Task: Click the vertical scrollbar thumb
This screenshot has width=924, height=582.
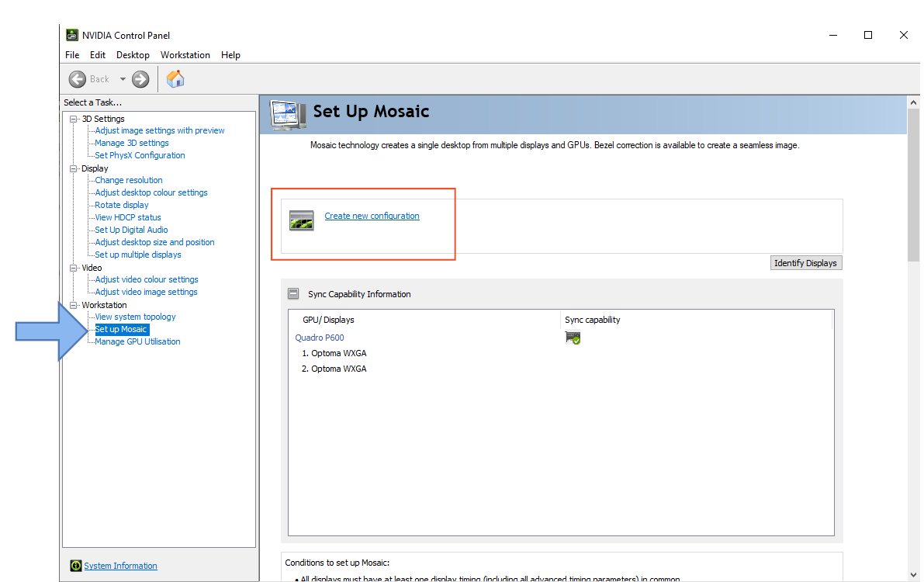Action: (913, 185)
